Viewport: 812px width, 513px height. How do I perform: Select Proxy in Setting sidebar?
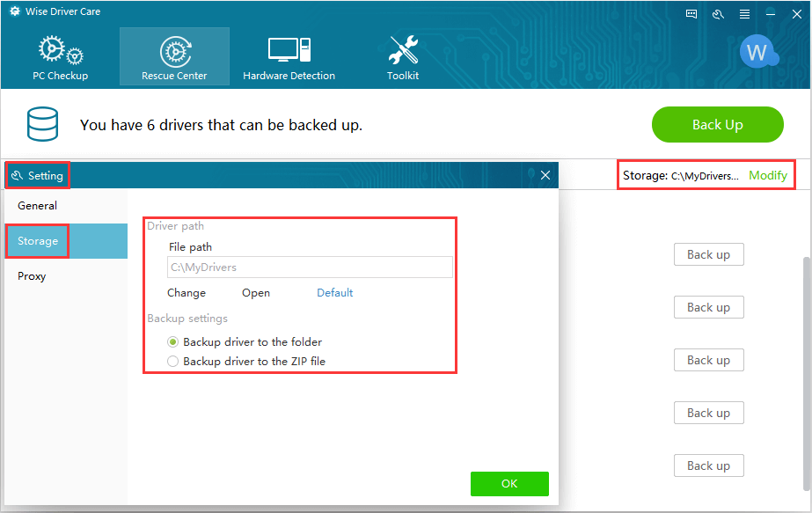[x=66, y=276]
